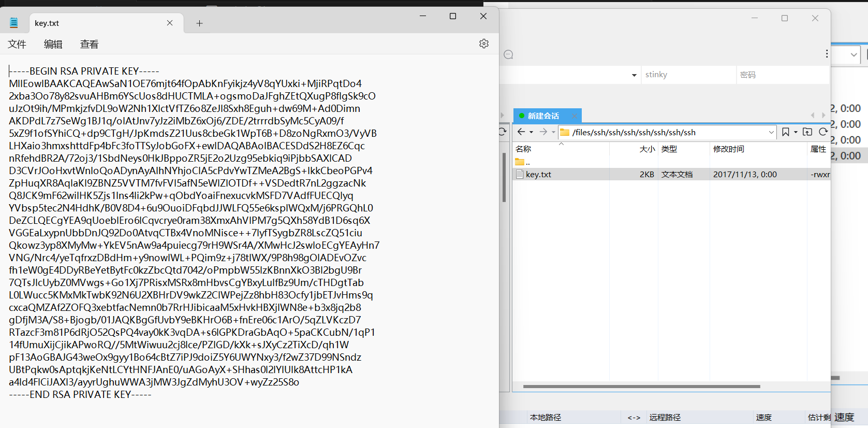Image resolution: width=868 pixels, height=428 pixels.
Task: Expand the dropdown chevron in background window
Action: [x=854, y=54]
